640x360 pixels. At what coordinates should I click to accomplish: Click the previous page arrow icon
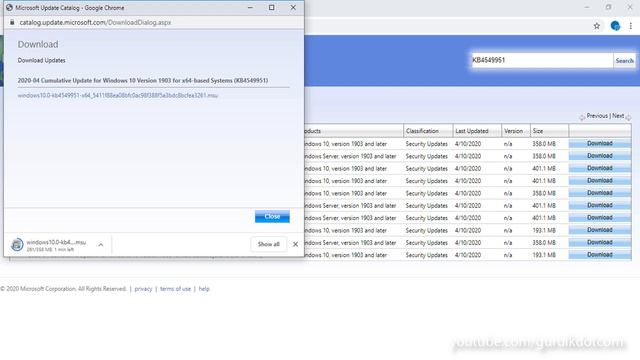point(582,118)
